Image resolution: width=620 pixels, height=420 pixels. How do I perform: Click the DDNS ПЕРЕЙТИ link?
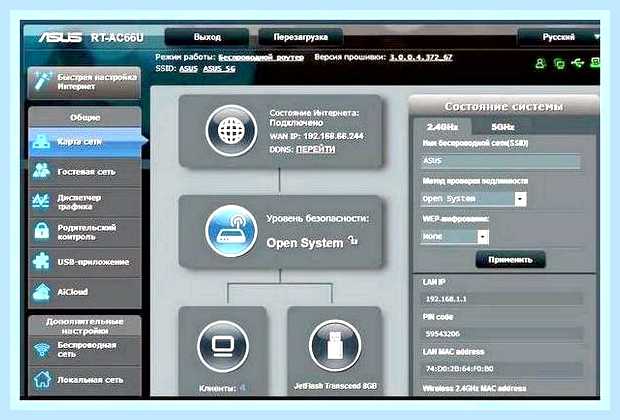pyautogui.click(x=316, y=149)
